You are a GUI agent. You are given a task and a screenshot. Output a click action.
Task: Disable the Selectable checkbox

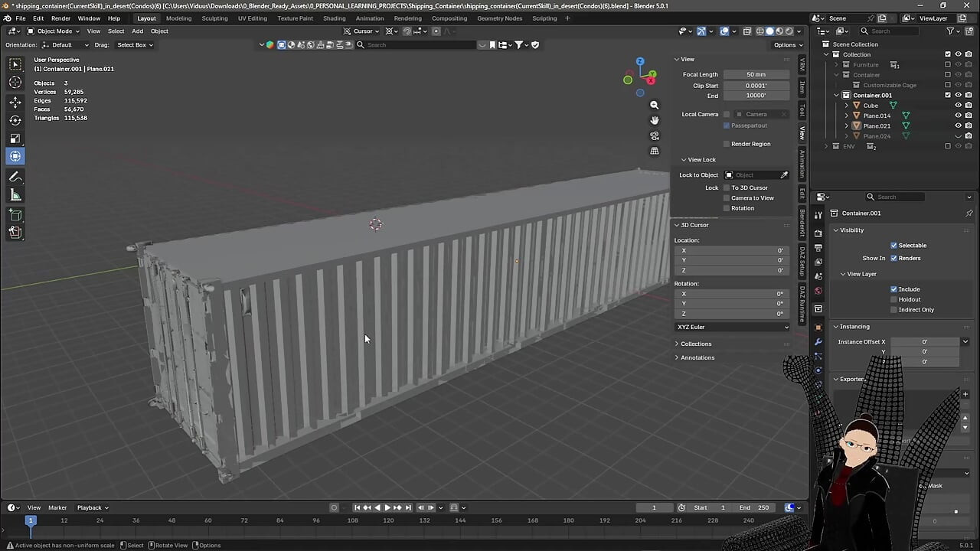(x=893, y=246)
